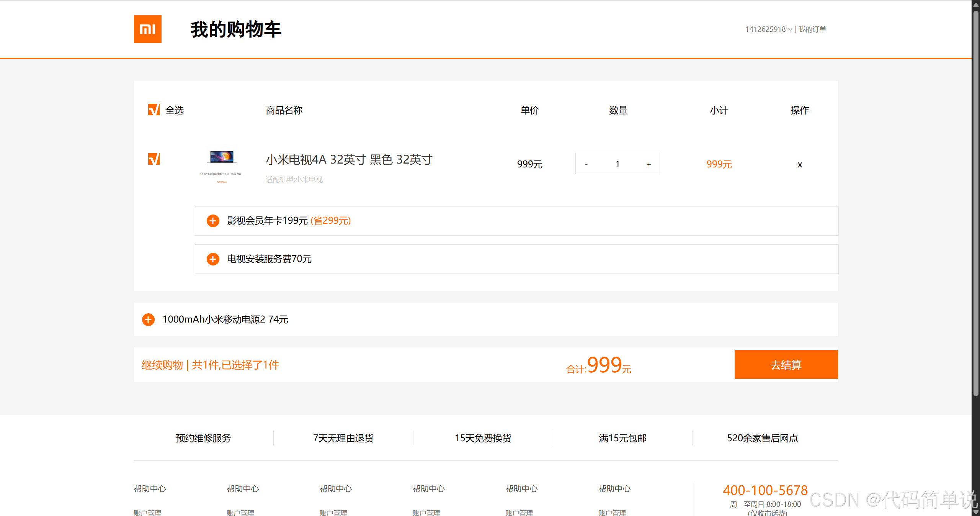Click the quantity input field showing 1
Screen dimensions: 980x516
tap(617, 164)
